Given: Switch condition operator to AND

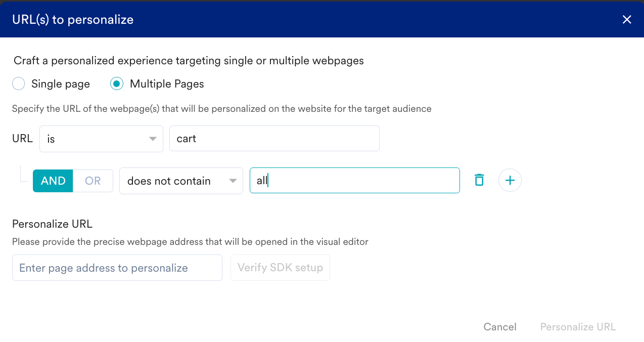Looking at the screenshot, I should (53, 181).
